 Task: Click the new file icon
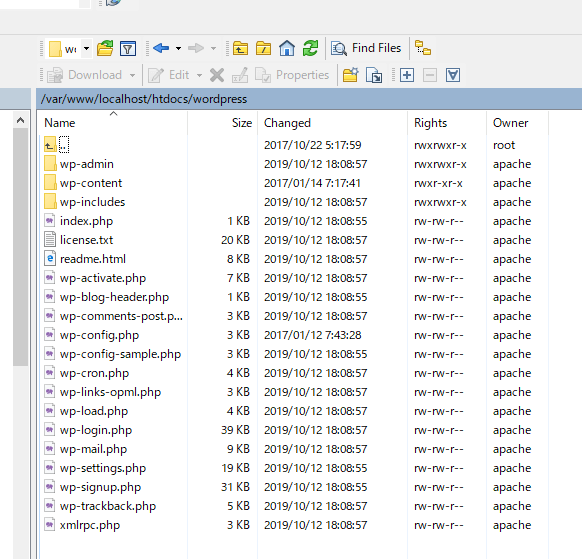click(374, 75)
